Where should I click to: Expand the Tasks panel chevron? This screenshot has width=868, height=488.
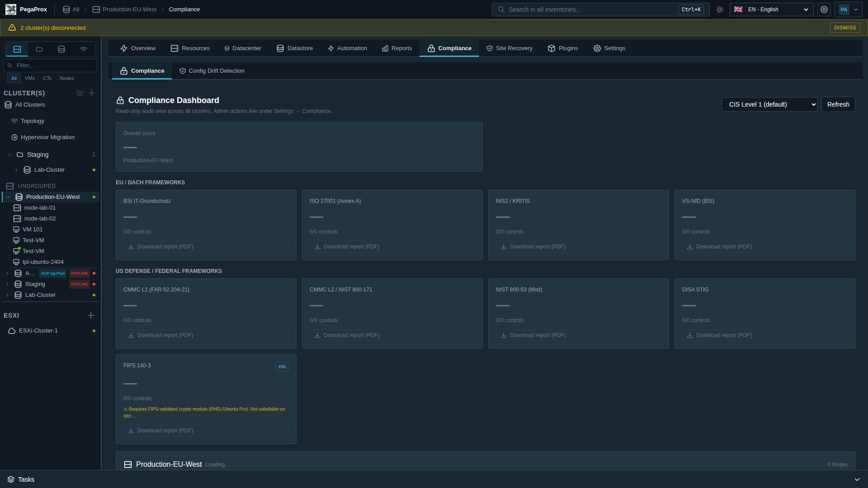pyautogui.click(x=857, y=479)
